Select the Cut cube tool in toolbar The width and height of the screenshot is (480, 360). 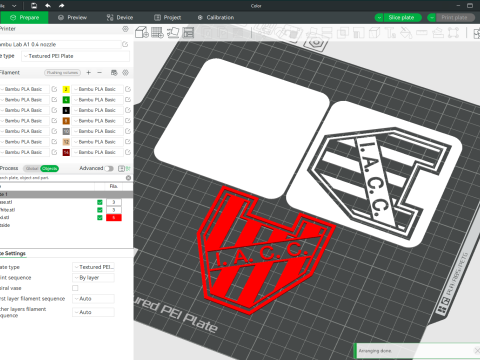[x=374, y=33]
